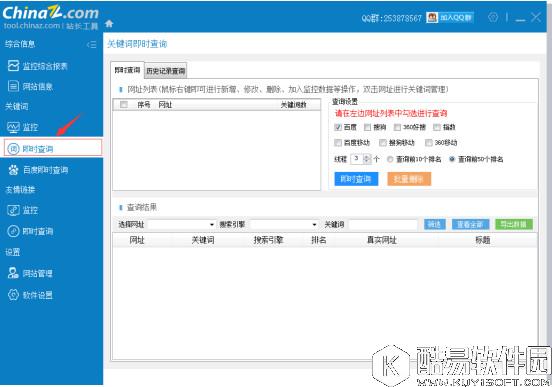Collapse the sidebar using the 综合信息 toggle icon
The width and height of the screenshot is (552, 387).
click(91, 44)
